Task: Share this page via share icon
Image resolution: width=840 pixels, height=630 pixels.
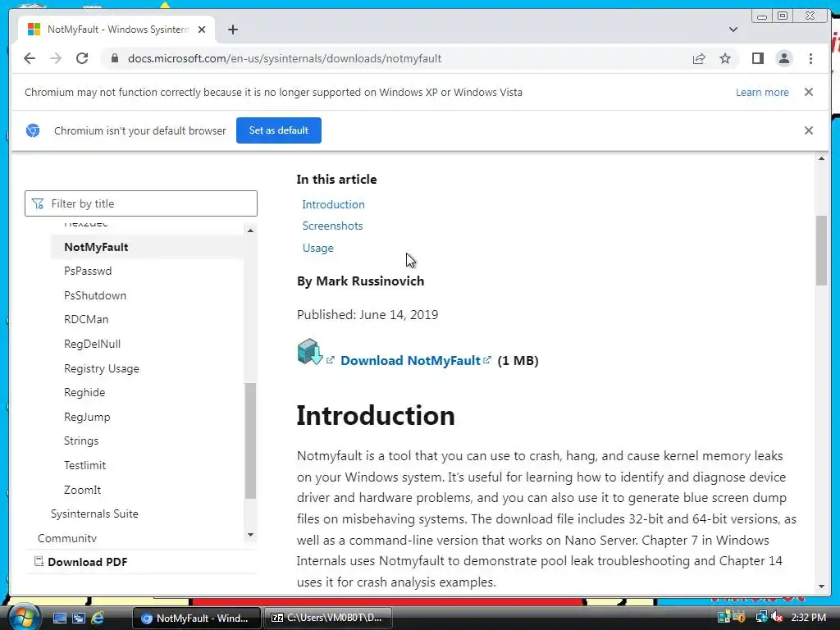Action: pos(699,58)
